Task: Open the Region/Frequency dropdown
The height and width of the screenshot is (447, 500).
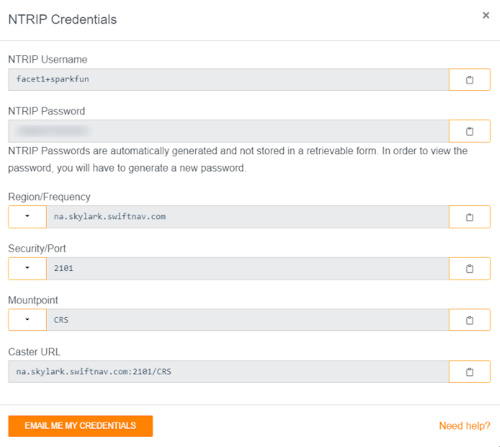Action: click(27, 217)
